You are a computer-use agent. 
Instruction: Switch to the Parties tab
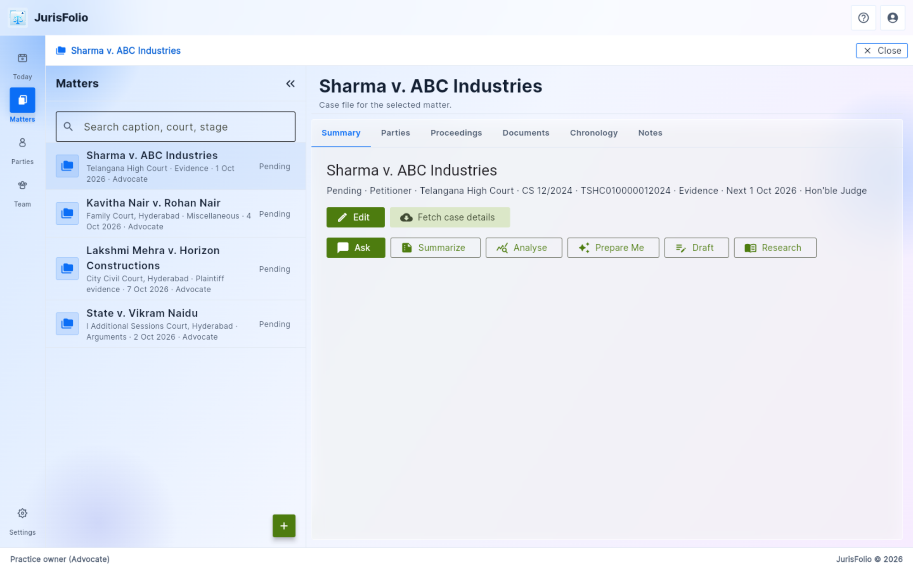(395, 133)
